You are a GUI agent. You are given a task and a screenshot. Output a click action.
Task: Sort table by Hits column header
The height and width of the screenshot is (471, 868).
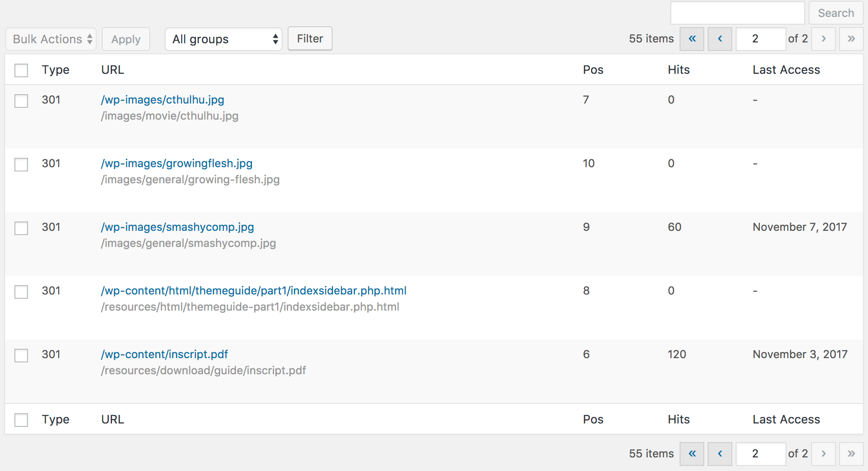[x=678, y=70]
